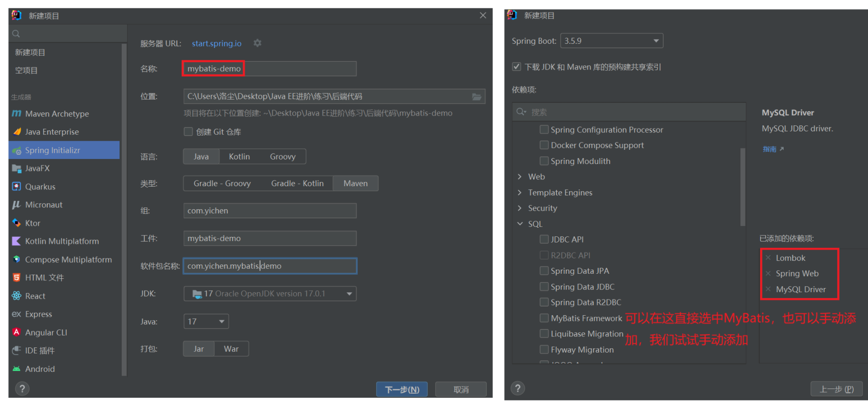Select React generator
This screenshot has height=406, width=868.
tap(64, 296)
